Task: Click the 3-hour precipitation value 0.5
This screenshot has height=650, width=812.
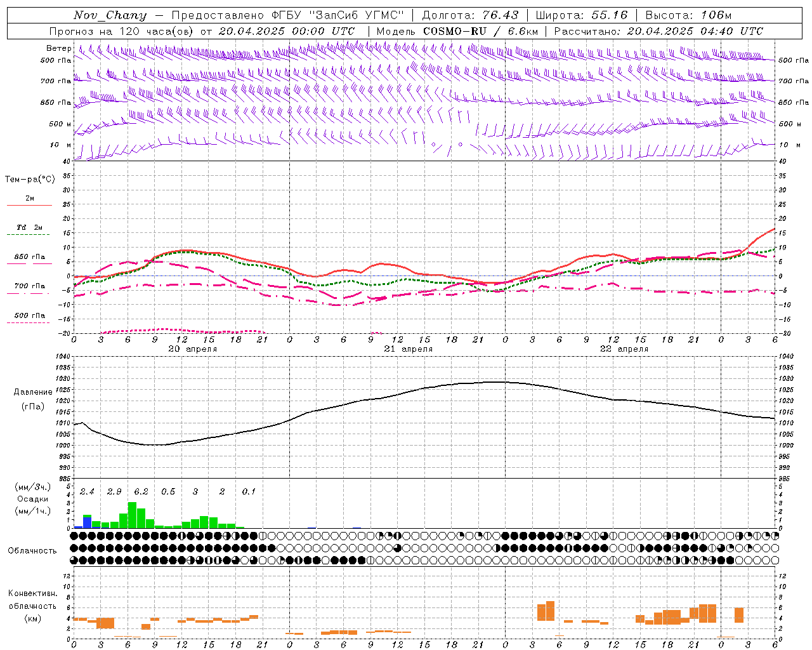Action: coord(168,491)
